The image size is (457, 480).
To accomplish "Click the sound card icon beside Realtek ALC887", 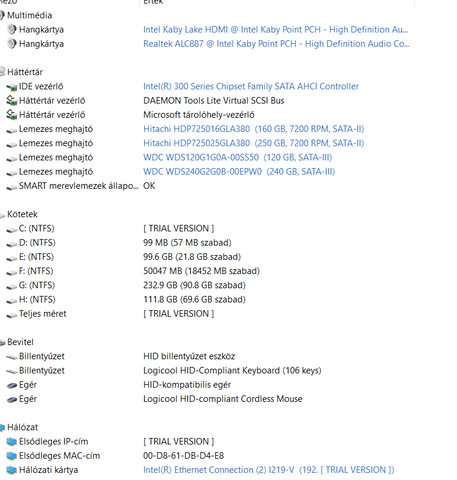I will point(12,44).
